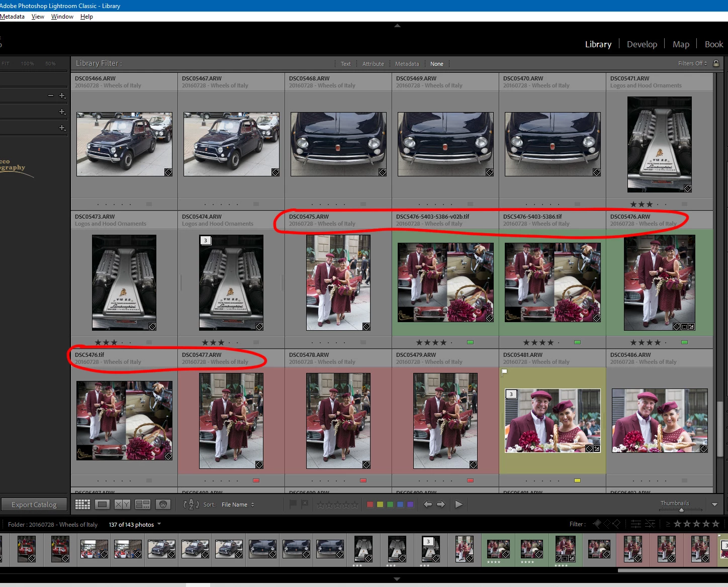The image size is (728, 587).
Task: Open the filmstrip source path dropdown arrow
Action: tap(159, 524)
